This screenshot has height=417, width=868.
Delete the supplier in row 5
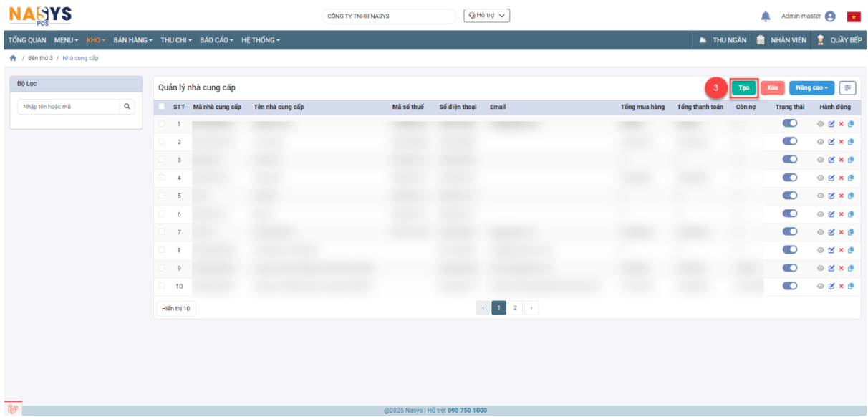pos(842,196)
